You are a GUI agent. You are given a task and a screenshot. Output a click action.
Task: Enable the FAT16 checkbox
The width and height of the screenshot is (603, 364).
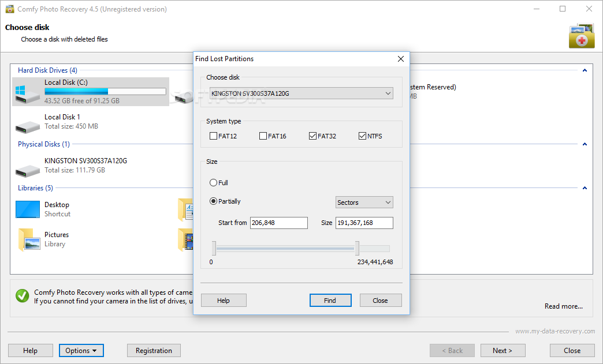coord(263,136)
